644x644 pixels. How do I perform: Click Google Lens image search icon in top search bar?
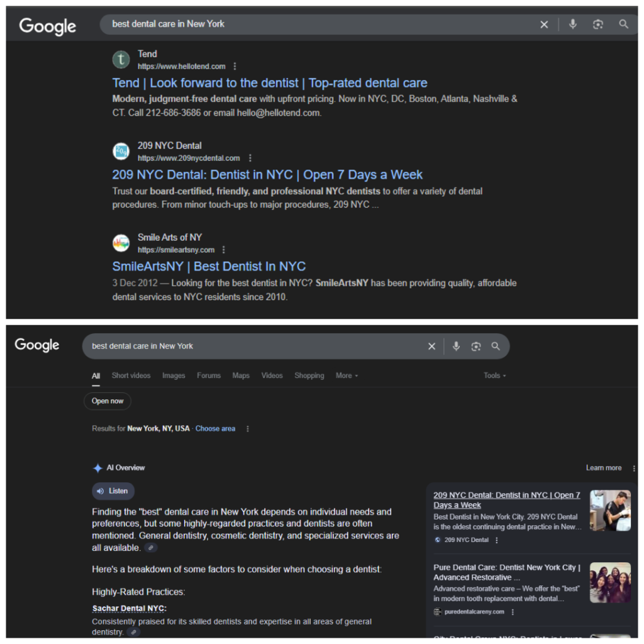click(598, 25)
